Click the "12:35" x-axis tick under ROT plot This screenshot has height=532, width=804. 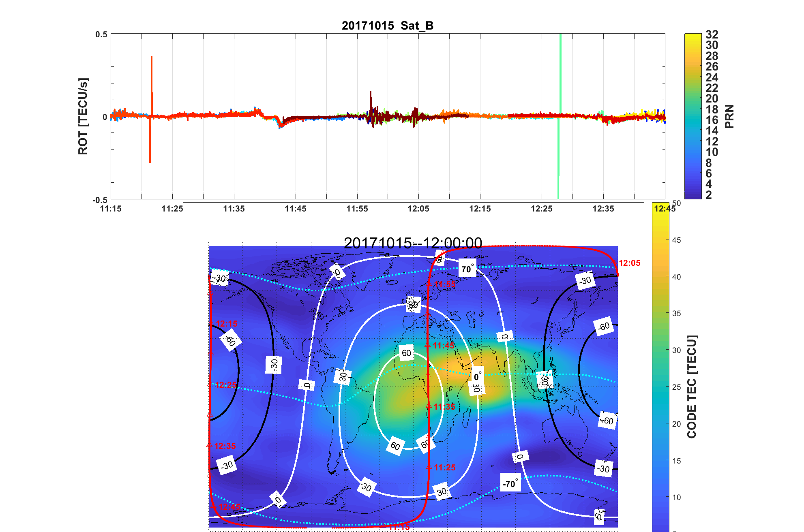[603, 209]
